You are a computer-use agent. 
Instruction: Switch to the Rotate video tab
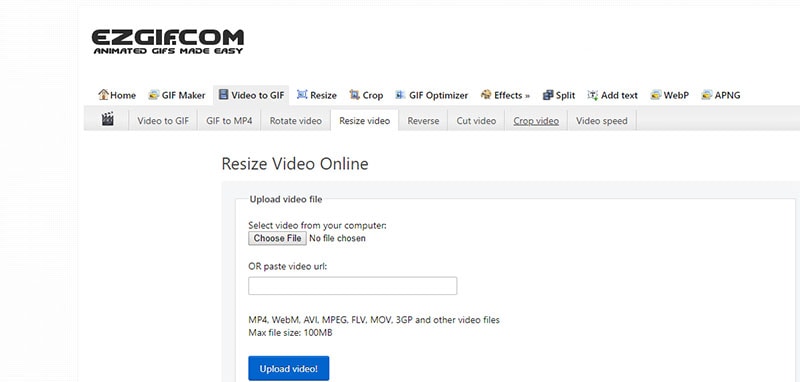[296, 121]
